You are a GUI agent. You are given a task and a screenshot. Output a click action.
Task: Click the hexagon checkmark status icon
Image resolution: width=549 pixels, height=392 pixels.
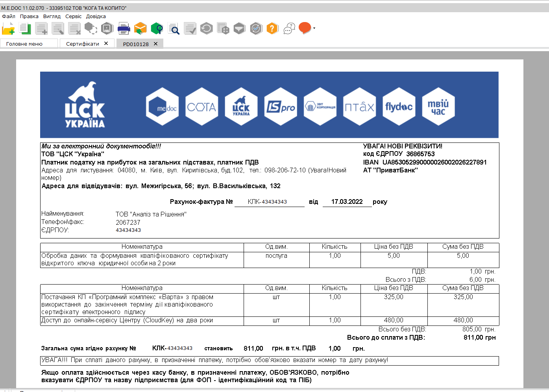[256, 29]
